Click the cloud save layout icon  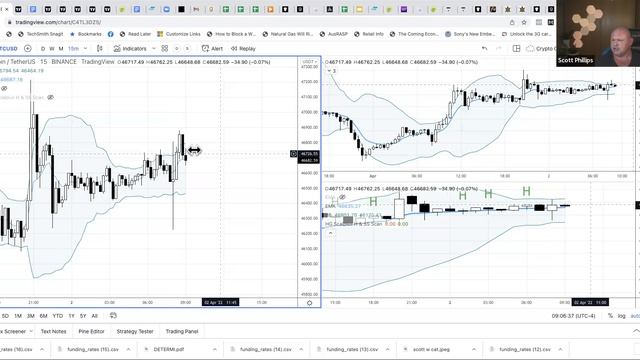click(530, 49)
